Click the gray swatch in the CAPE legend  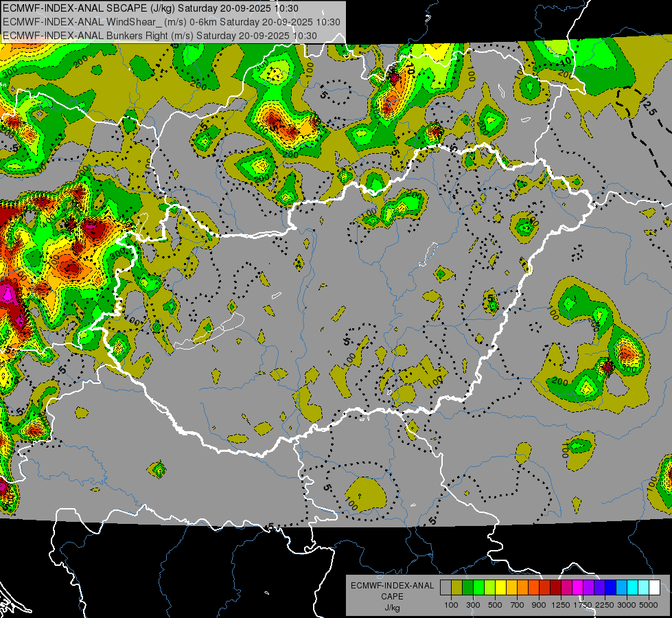point(445,588)
